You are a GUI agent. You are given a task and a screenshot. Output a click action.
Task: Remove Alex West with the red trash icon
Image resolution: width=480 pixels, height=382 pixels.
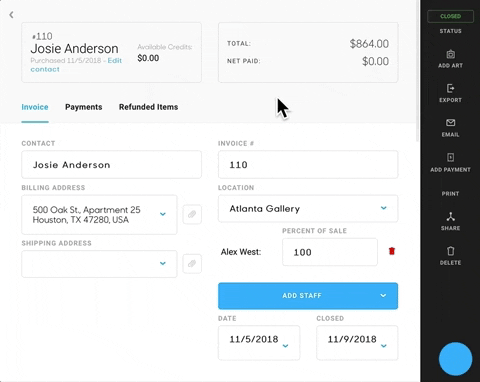click(x=392, y=251)
